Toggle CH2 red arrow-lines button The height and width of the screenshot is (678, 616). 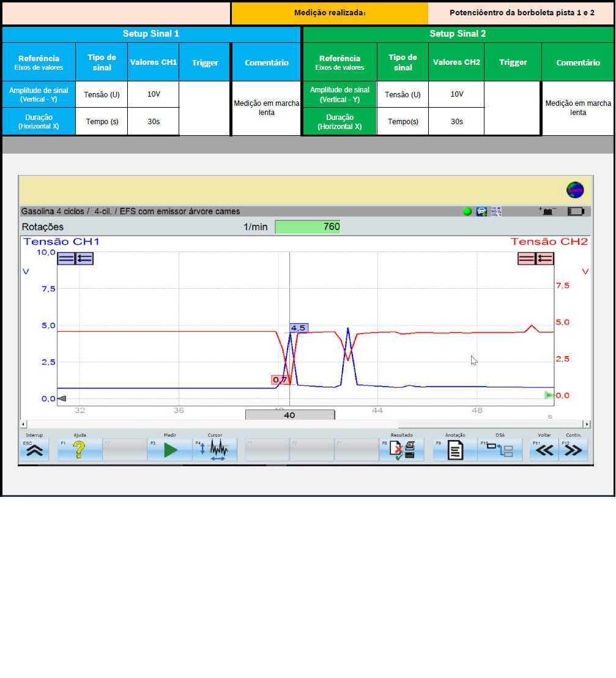(x=544, y=258)
